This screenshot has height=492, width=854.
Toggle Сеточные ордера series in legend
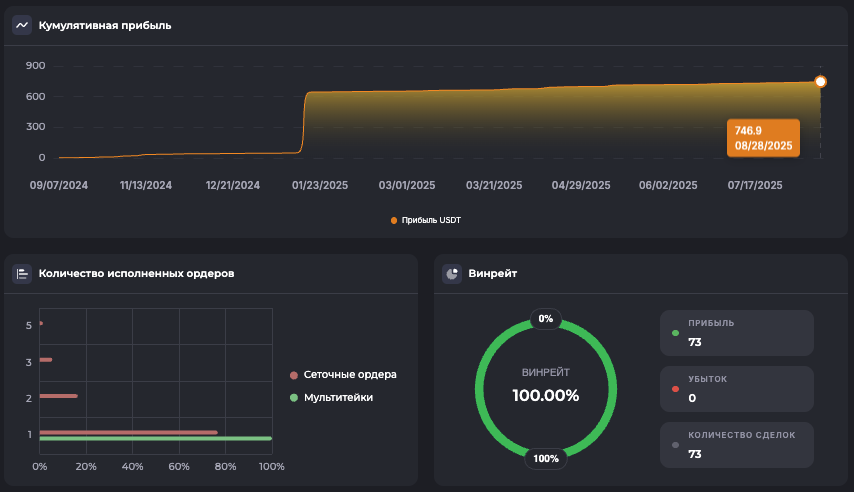click(x=343, y=375)
